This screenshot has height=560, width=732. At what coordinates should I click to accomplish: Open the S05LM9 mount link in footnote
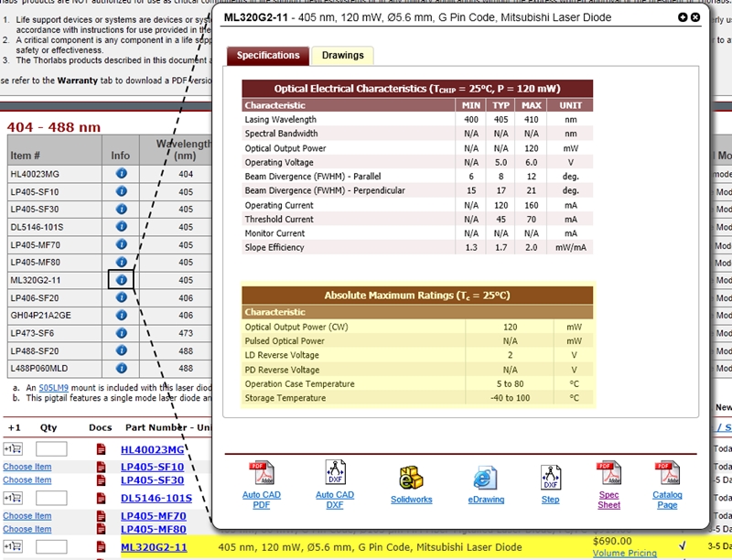54,387
